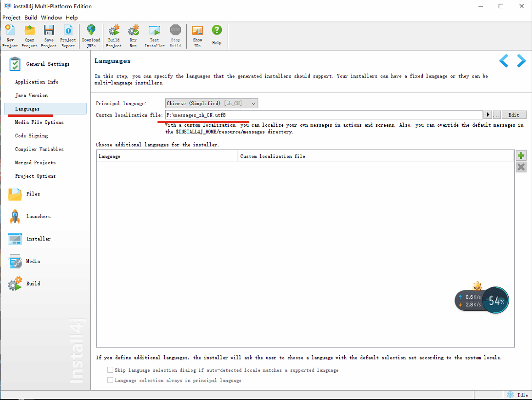
Task: Open the Launchers section
Action: 29,217
